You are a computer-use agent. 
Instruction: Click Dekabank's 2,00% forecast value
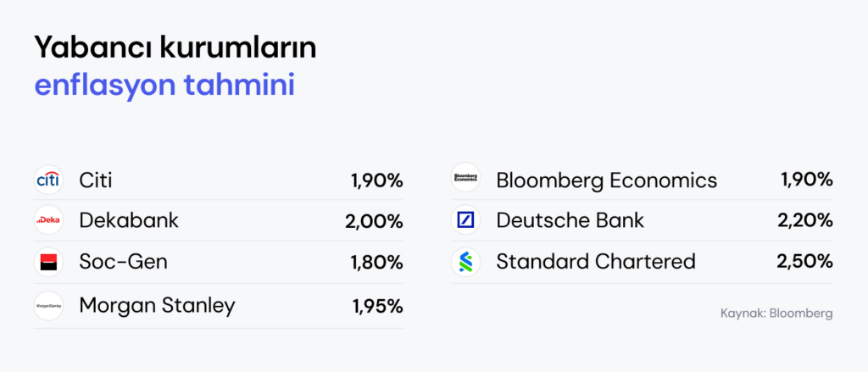point(374,221)
